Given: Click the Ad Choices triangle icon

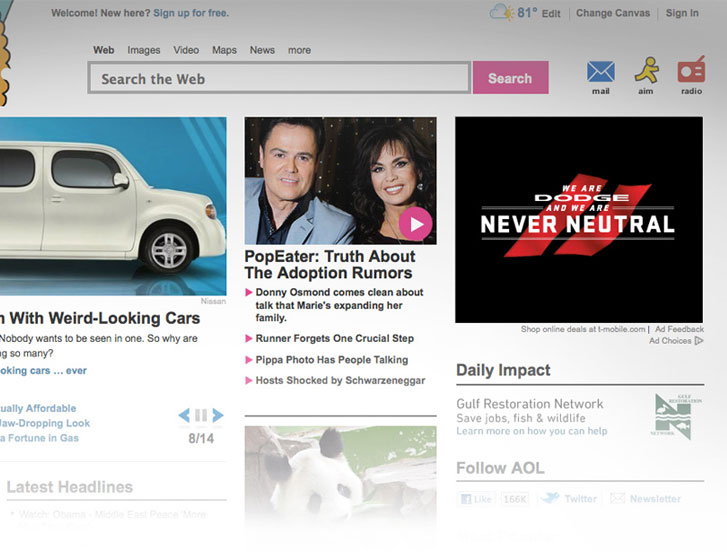Looking at the screenshot, I should tap(698, 341).
